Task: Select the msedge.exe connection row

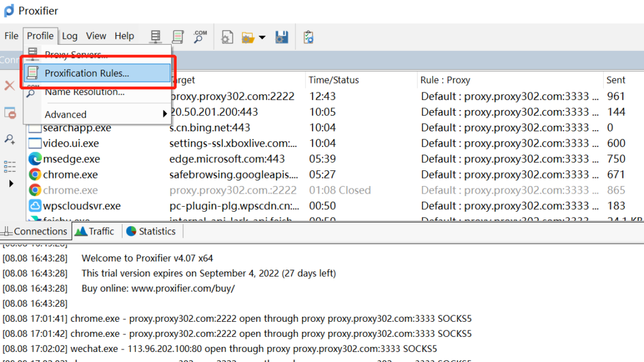Action: (x=71, y=159)
